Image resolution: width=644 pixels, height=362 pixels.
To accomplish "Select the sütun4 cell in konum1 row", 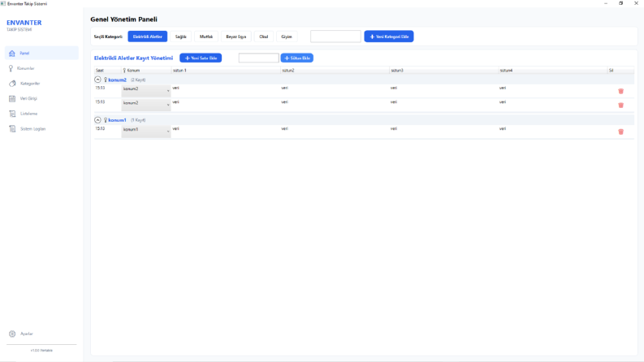I will pos(552,131).
